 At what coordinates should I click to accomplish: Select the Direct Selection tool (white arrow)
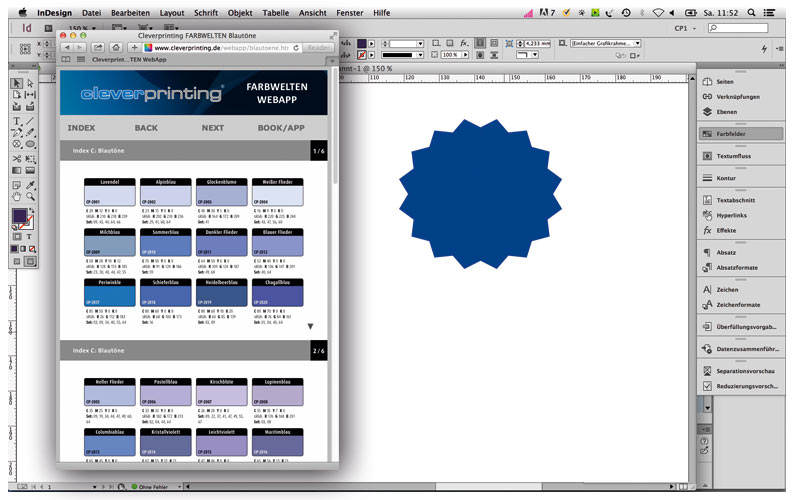31,83
